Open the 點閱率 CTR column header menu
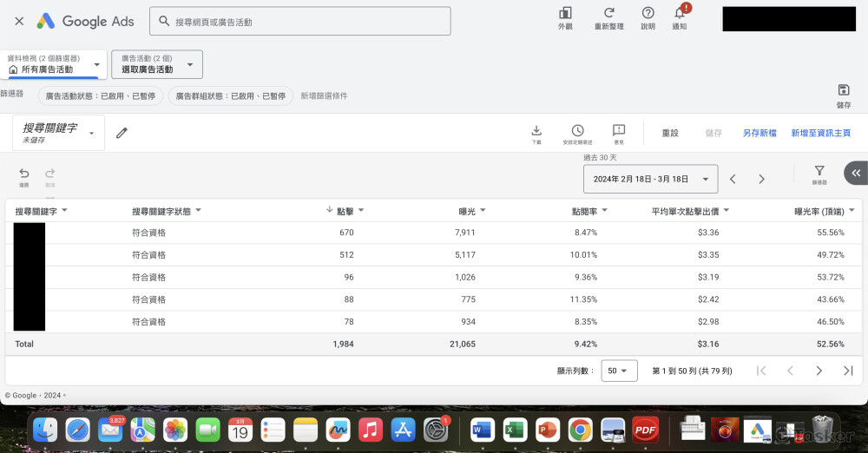 click(x=604, y=210)
